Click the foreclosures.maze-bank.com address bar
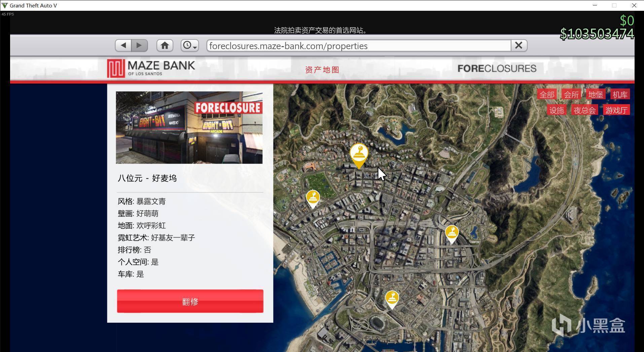The width and height of the screenshot is (644, 352). pos(359,46)
